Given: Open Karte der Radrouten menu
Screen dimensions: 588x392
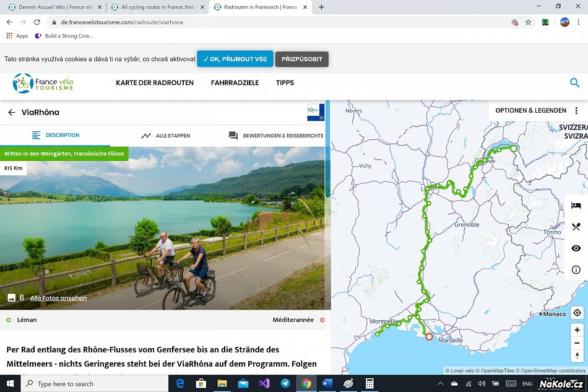Looking at the screenshot, I should pos(155,83).
